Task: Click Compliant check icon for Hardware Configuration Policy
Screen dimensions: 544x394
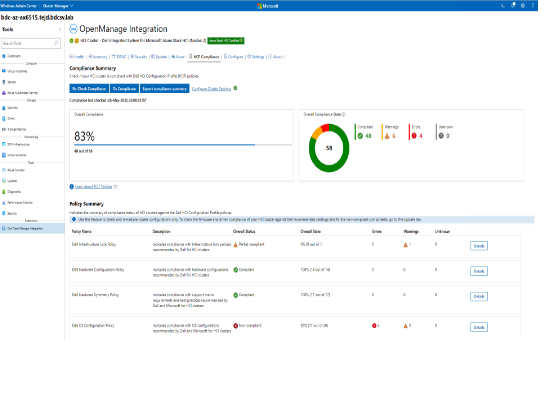Action: coord(236,269)
